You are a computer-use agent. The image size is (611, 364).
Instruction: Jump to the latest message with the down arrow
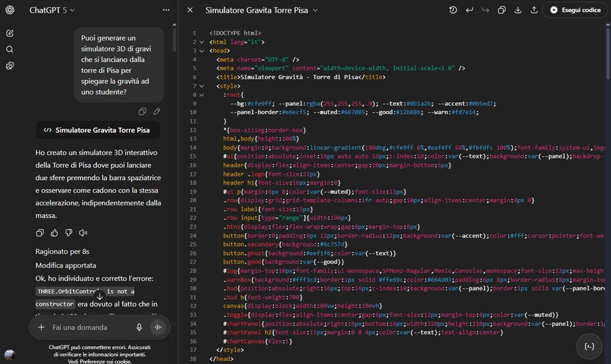100,296
